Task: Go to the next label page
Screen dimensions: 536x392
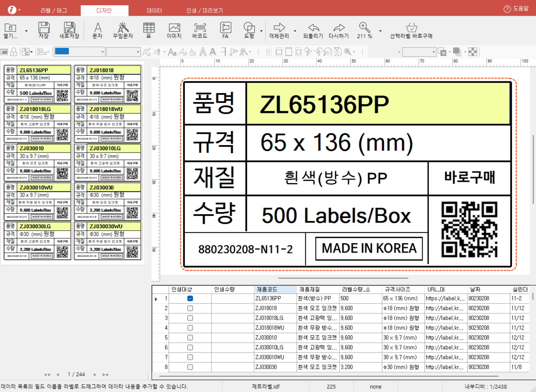Action: 95,375
